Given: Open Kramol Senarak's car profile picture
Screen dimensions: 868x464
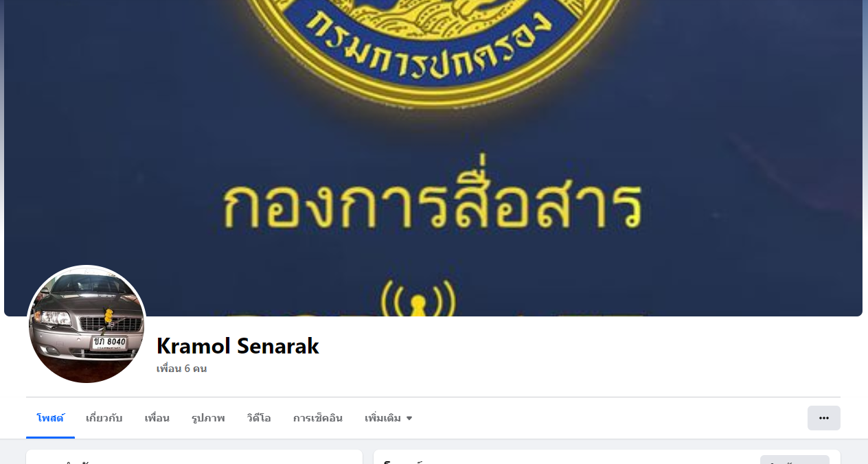Looking at the screenshot, I should 87,325.
